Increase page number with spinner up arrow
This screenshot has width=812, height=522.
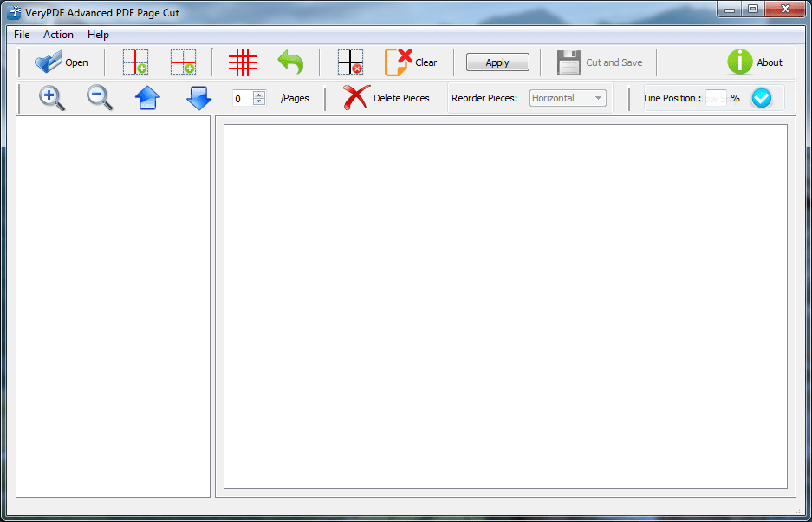point(259,95)
